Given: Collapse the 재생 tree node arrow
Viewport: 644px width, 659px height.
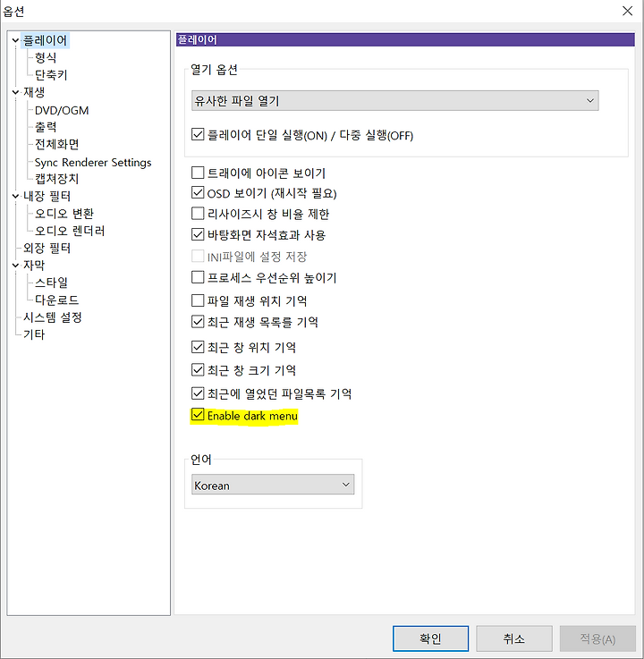Looking at the screenshot, I should [15, 92].
